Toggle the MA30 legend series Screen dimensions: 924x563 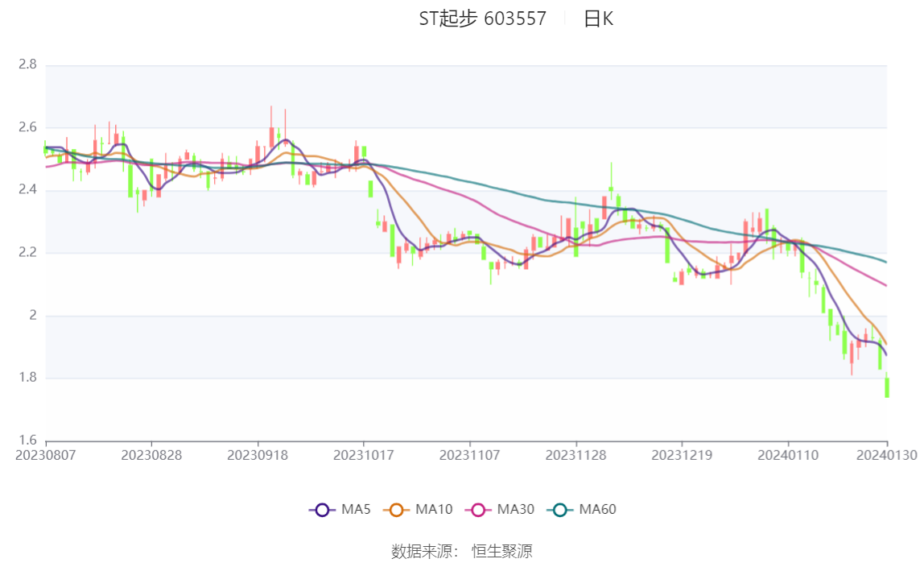pyautogui.click(x=500, y=510)
